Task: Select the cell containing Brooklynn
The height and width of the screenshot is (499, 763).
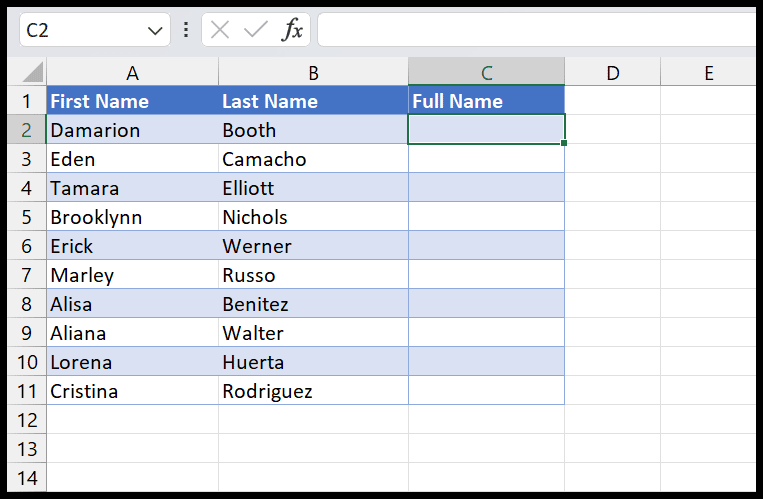Action: [x=132, y=217]
